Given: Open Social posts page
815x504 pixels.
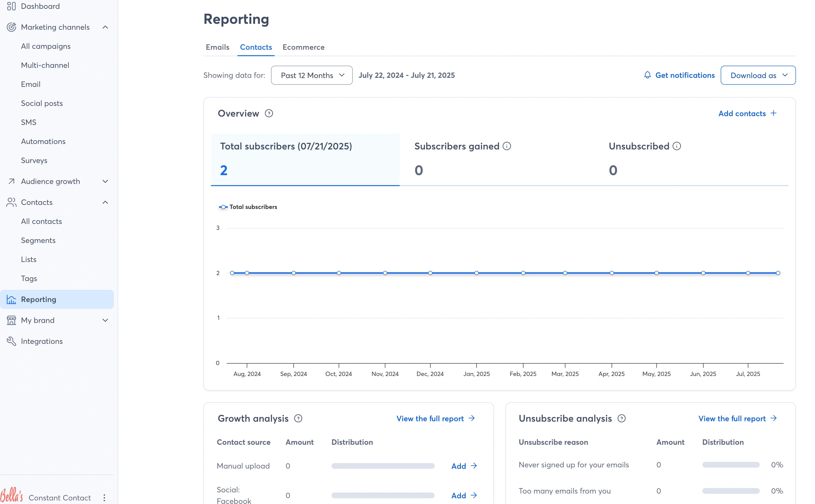Looking at the screenshot, I should coord(42,103).
